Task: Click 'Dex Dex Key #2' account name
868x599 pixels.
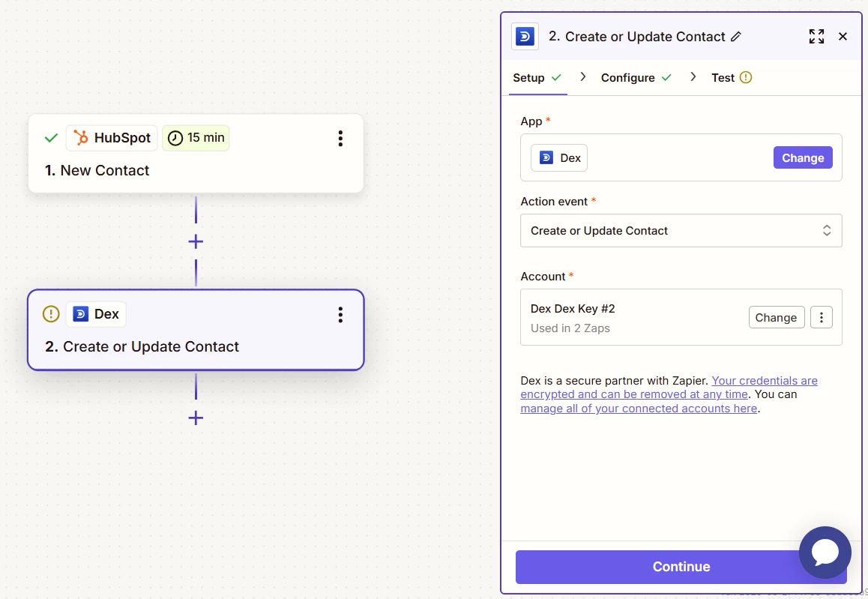Action: tap(573, 309)
